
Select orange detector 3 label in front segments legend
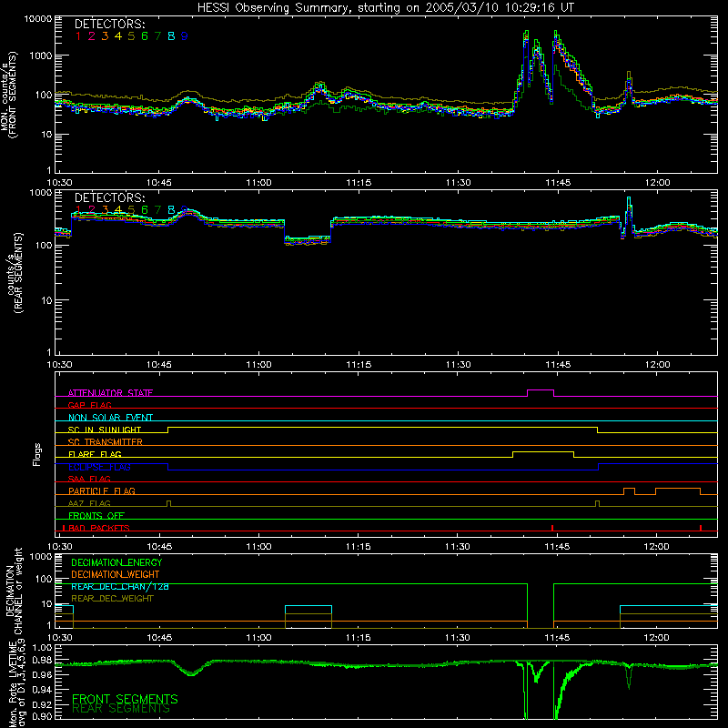click(x=105, y=36)
